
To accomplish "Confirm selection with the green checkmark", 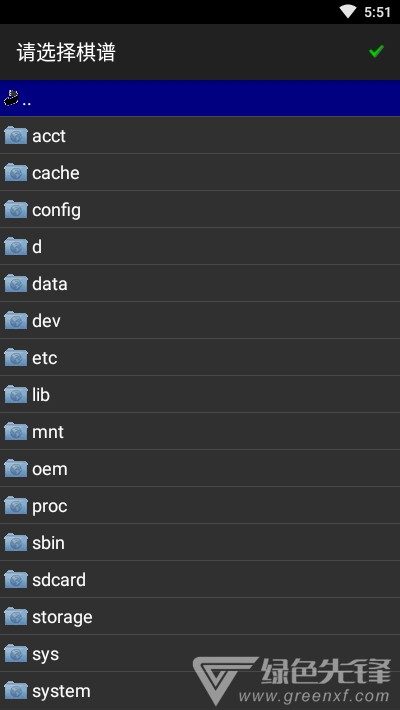I will (376, 52).
